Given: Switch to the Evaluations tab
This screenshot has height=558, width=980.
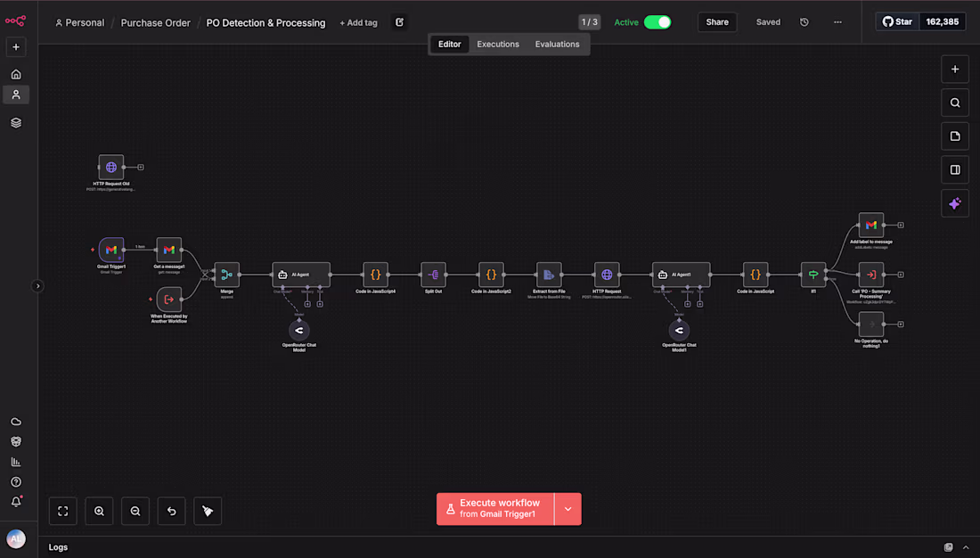Looking at the screenshot, I should pyautogui.click(x=557, y=44).
